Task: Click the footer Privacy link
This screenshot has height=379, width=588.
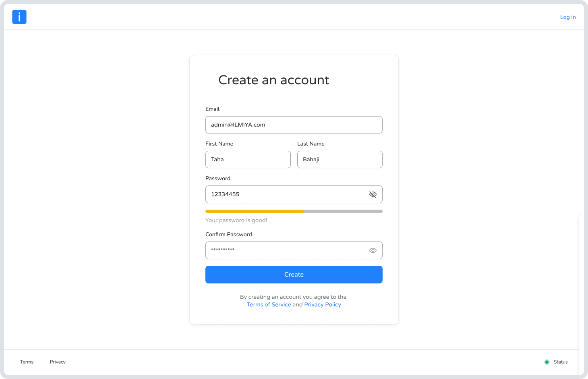Action: pos(58,362)
